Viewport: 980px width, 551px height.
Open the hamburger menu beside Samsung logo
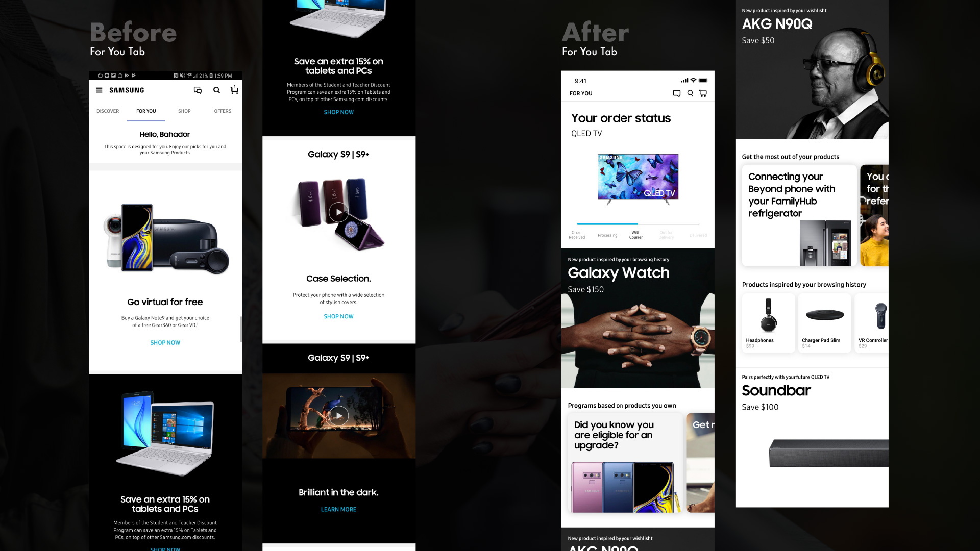tap(99, 90)
